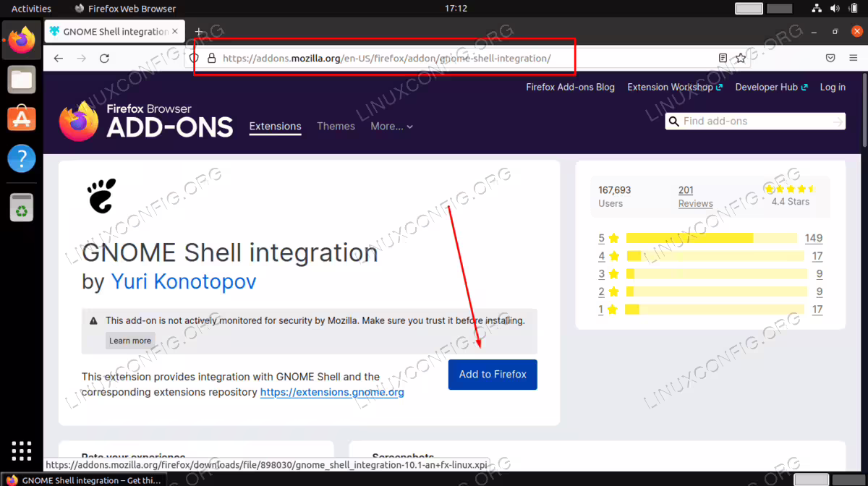Click the GNOME foot extension icon

101,196
